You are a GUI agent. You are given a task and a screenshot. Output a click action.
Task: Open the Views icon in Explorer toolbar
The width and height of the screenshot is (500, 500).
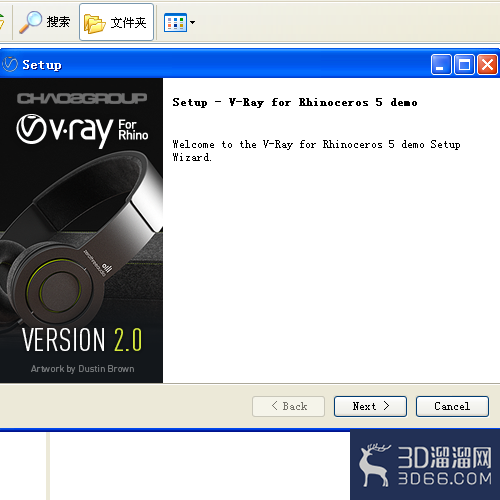pos(175,23)
